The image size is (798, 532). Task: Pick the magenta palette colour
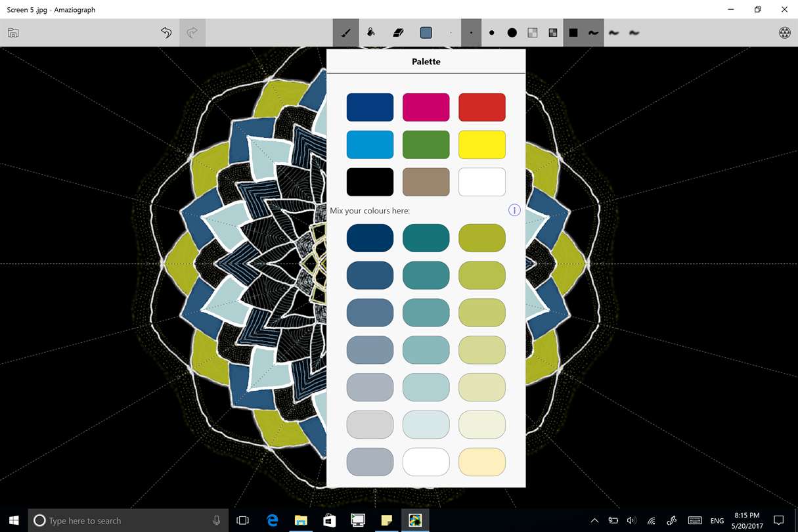(426, 107)
